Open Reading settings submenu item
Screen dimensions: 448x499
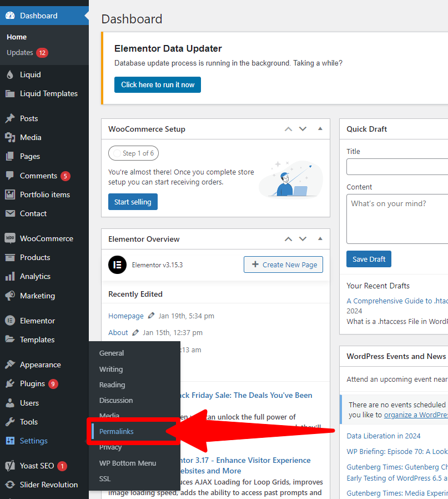pyautogui.click(x=112, y=385)
